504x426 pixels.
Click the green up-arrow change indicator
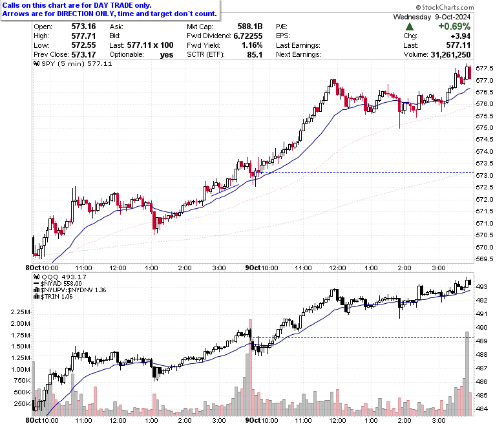point(410,27)
